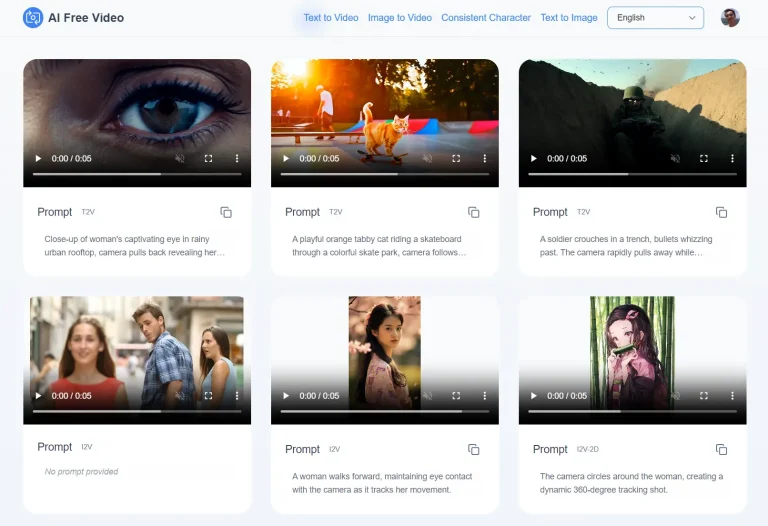Click prompt text 'Close-up of woman's captivating eye'

[x=135, y=245]
